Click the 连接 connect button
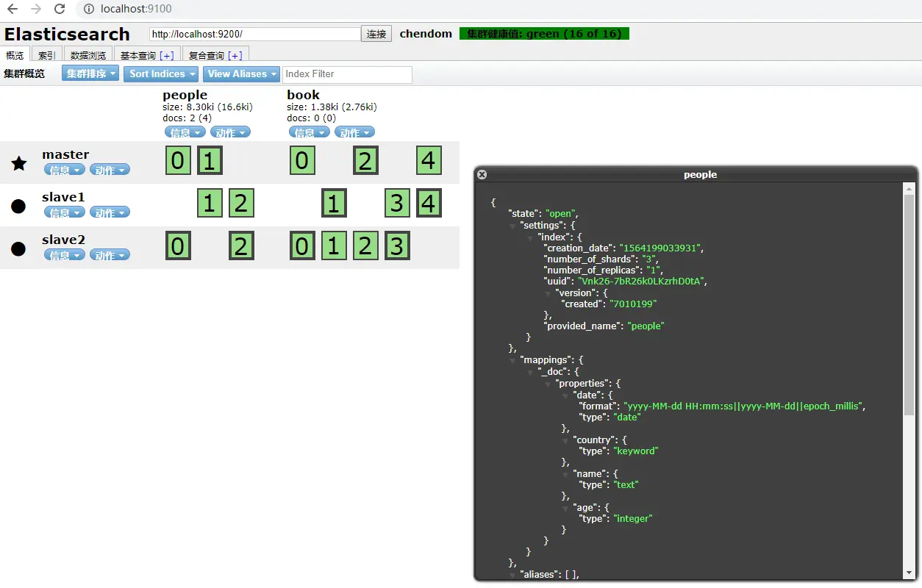922x588 pixels. pos(377,34)
